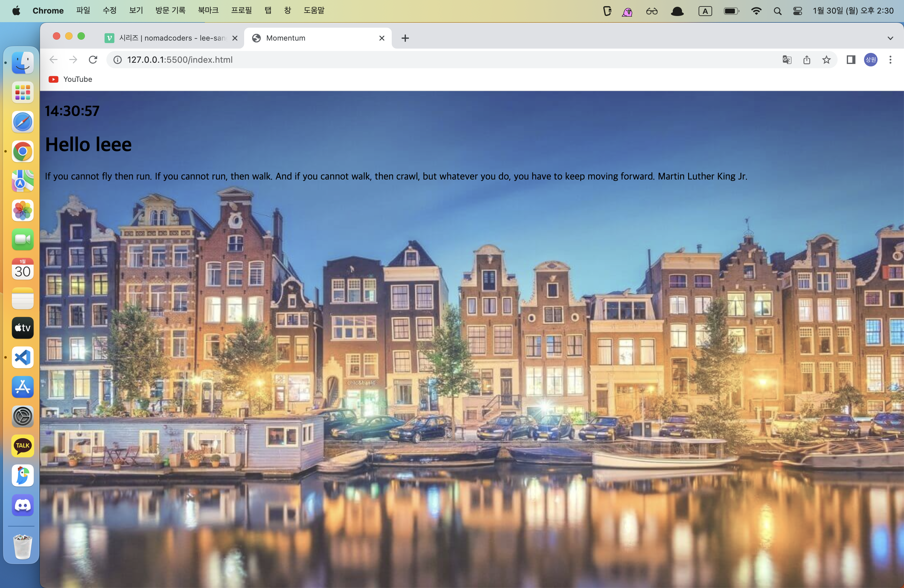Open the 보기 menu in menu bar

136,11
